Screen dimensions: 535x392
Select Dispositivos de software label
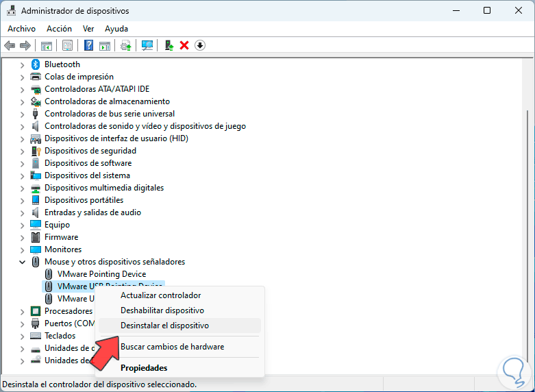(88, 163)
